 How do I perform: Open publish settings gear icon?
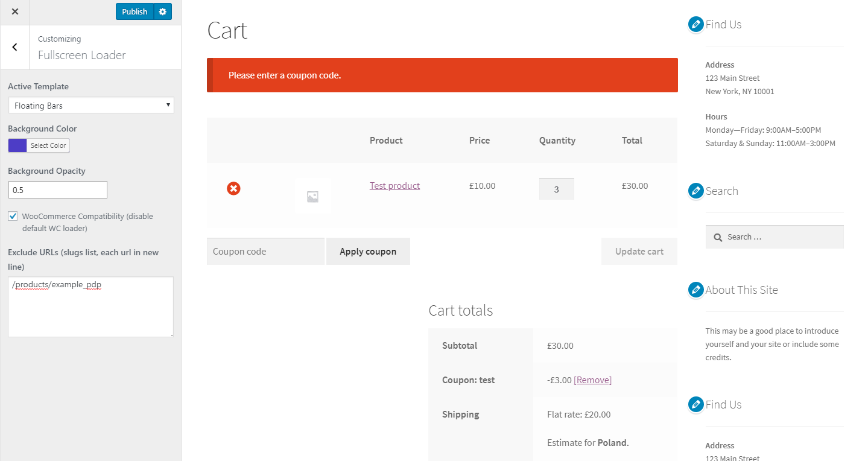163,11
